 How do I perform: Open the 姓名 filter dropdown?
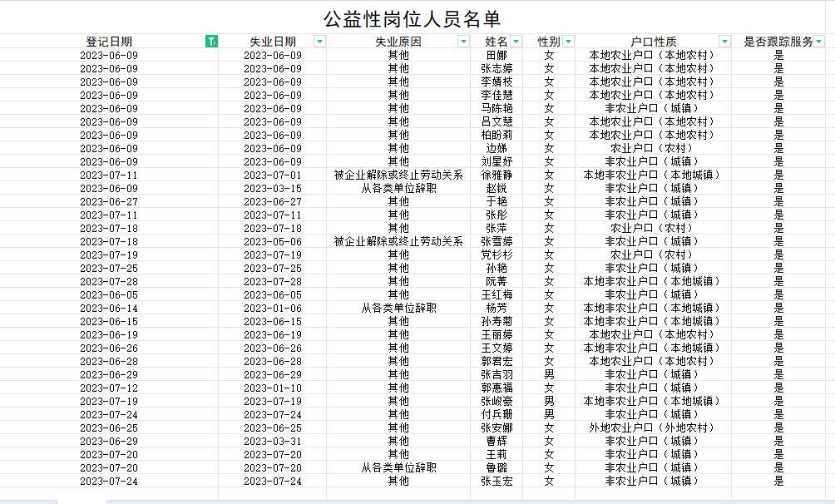[x=516, y=42]
